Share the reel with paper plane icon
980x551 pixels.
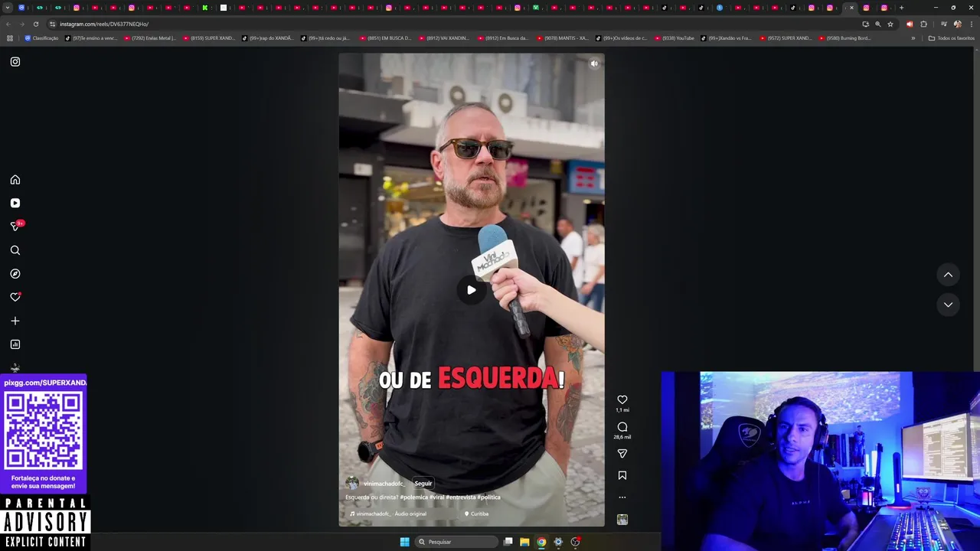pyautogui.click(x=622, y=454)
